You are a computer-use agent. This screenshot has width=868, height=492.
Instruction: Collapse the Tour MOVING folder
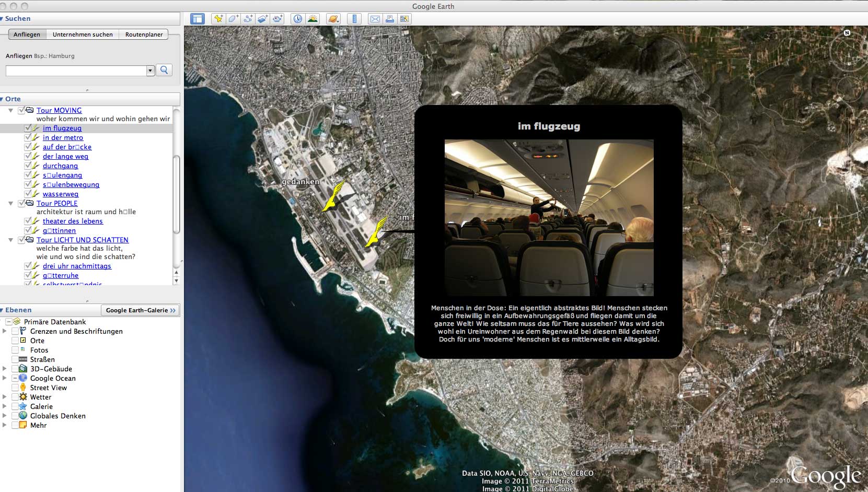[x=10, y=110]
